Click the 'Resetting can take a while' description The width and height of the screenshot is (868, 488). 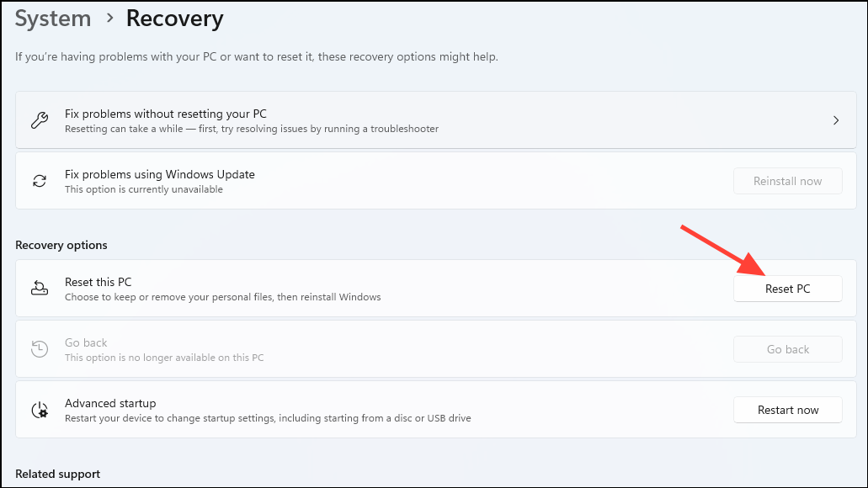[x=252, y=129]
